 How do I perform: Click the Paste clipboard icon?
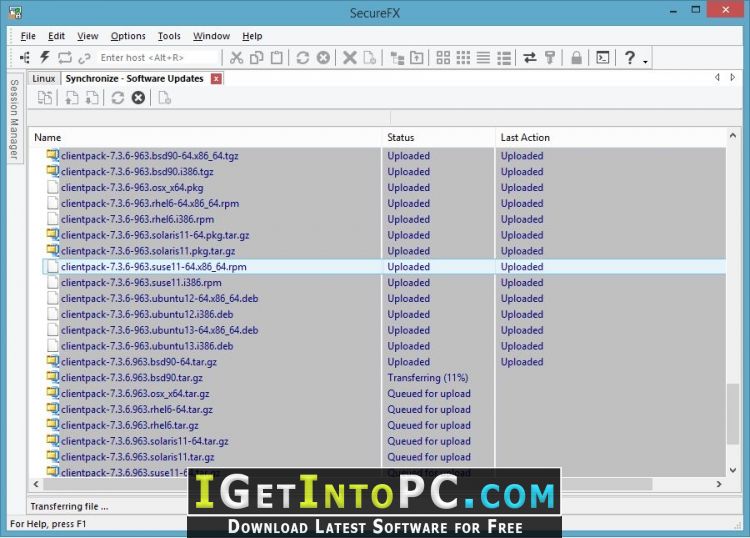(276, 58)
